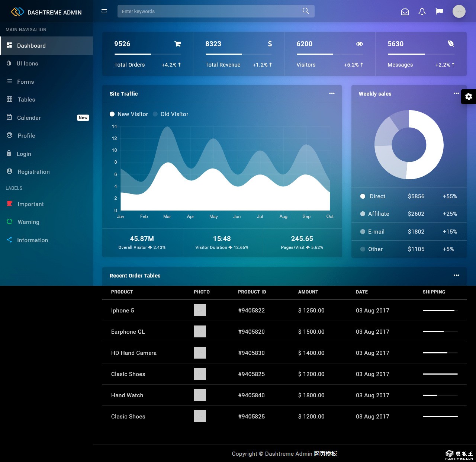This screenshot has width=476, height=462.
Task: Click the hamburger menu toggle icon
Action: (x=104, y=11)
